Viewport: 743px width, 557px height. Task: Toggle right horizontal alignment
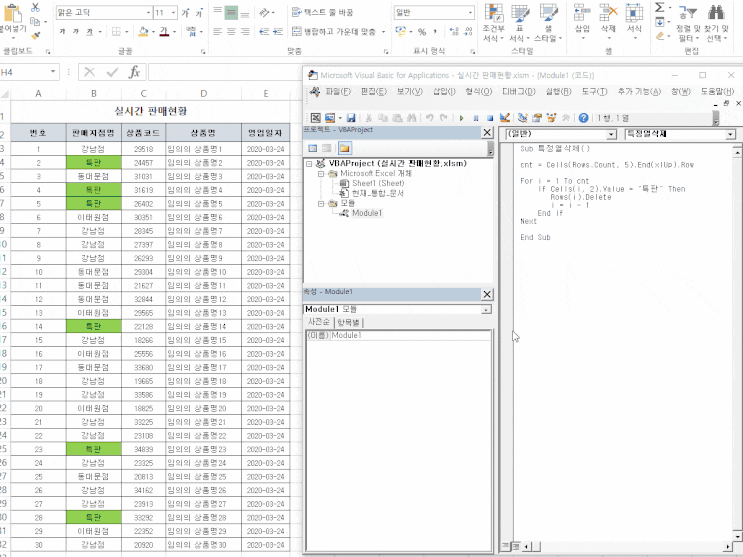[245, 32]
